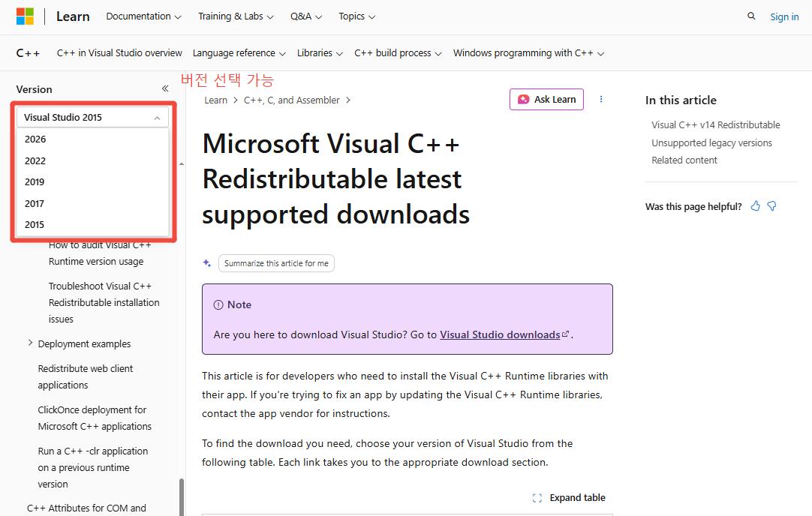Jump to Unsupported legacy versions section
Image resolution: width=812 pixels, height=516 pixels.
[711, 142]
